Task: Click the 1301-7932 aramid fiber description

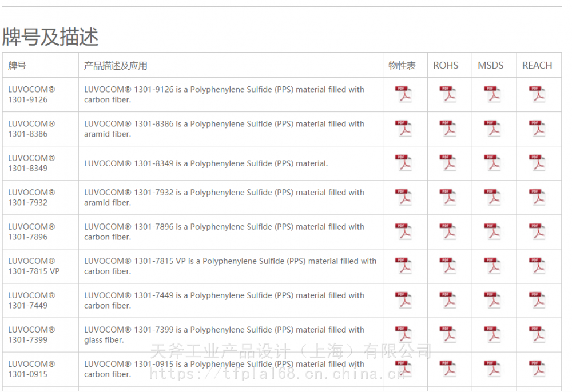Action: 224,197
